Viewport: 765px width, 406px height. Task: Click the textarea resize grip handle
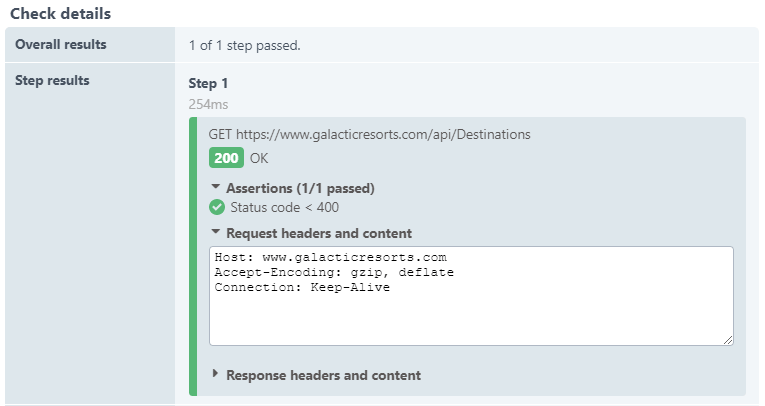point(728,340)
